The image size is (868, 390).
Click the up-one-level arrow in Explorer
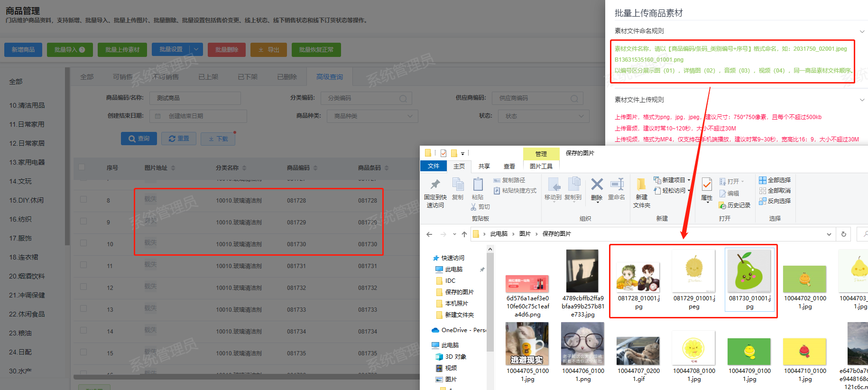[x=464, y=234]
